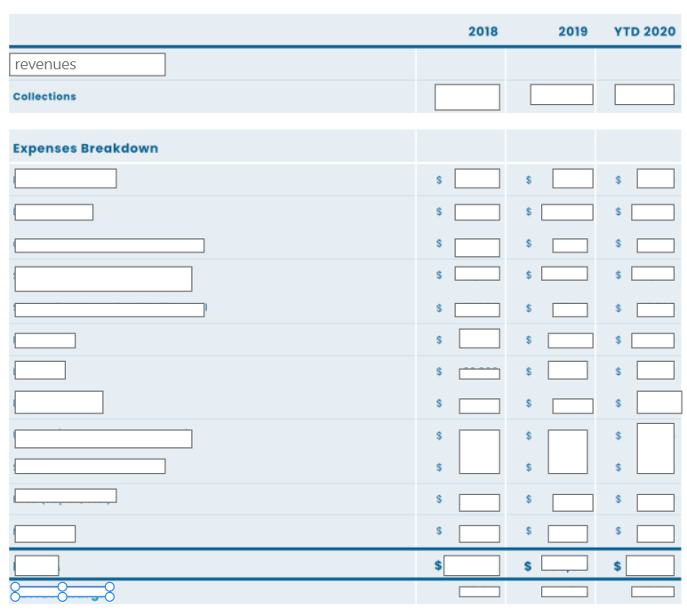This screenshot has width=687, height=616.
Task: Select the 2019 field below the total row
Action: coord(564,592)
